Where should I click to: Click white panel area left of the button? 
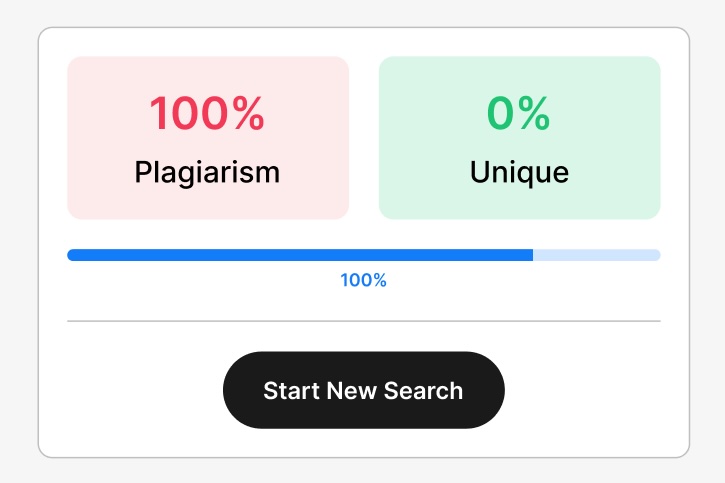tap(130, 390)
